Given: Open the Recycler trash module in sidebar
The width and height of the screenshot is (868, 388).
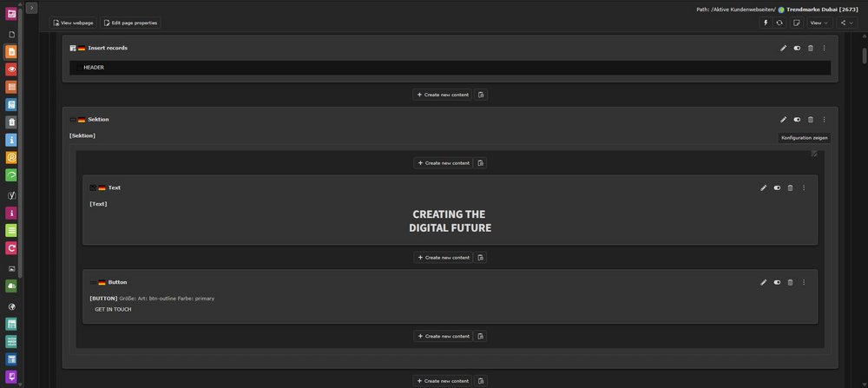Looking at the screenshot, I should pos(11,122).
